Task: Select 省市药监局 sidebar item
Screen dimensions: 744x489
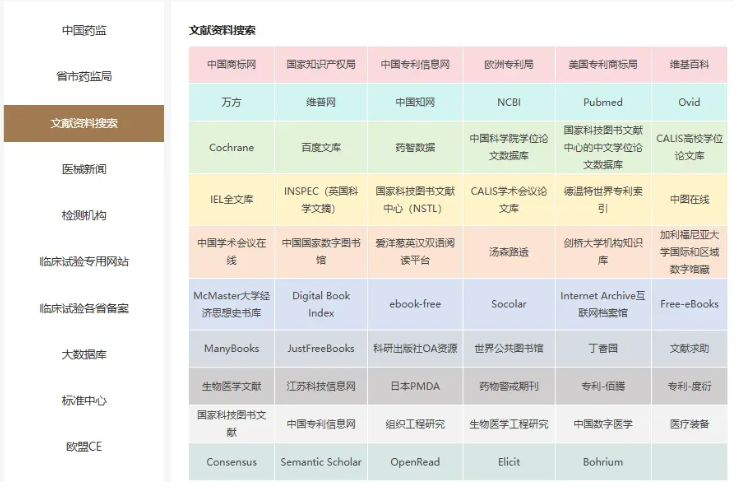Action: [x=85, y=77]
